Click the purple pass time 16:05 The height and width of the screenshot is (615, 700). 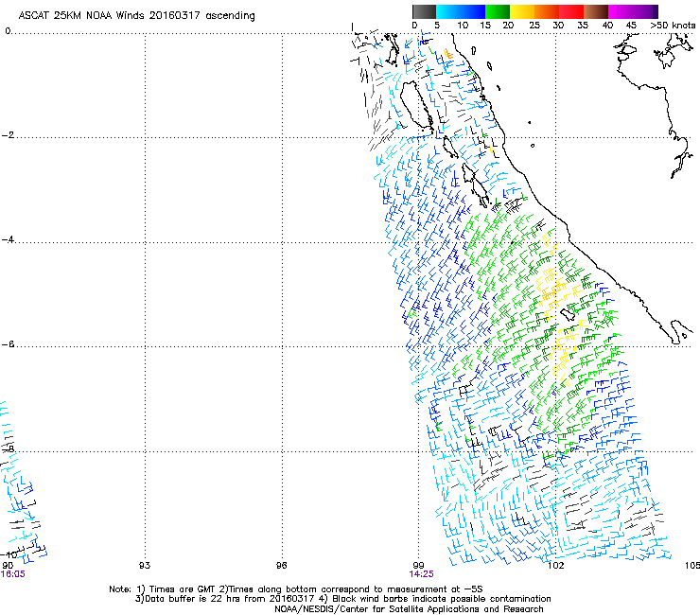13,574
